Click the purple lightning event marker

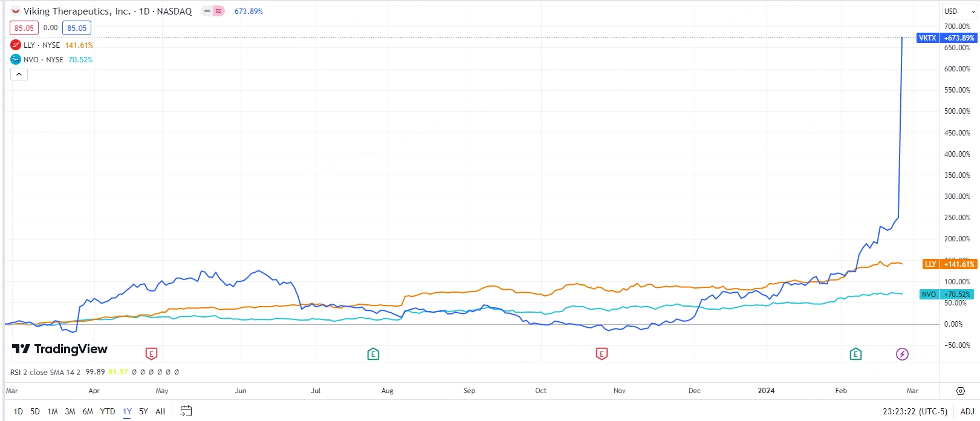(x=902, y=354)
